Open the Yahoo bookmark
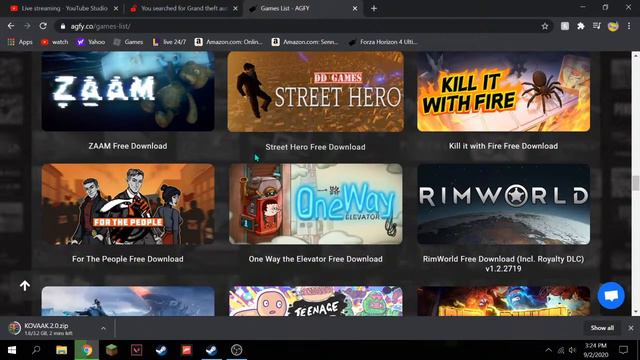This screenshot has height=360, width=640. pyautogui.click(x=91, y=42)
